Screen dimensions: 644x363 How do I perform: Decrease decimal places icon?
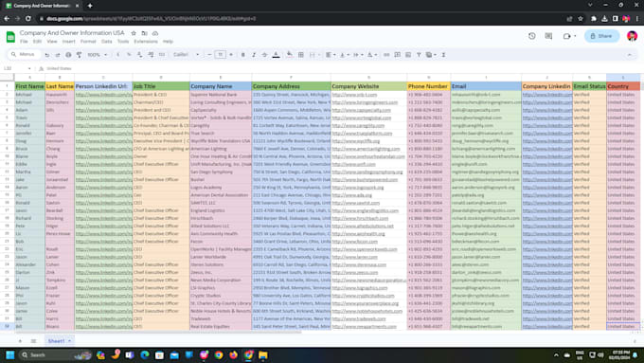click(x=139, y=55)
